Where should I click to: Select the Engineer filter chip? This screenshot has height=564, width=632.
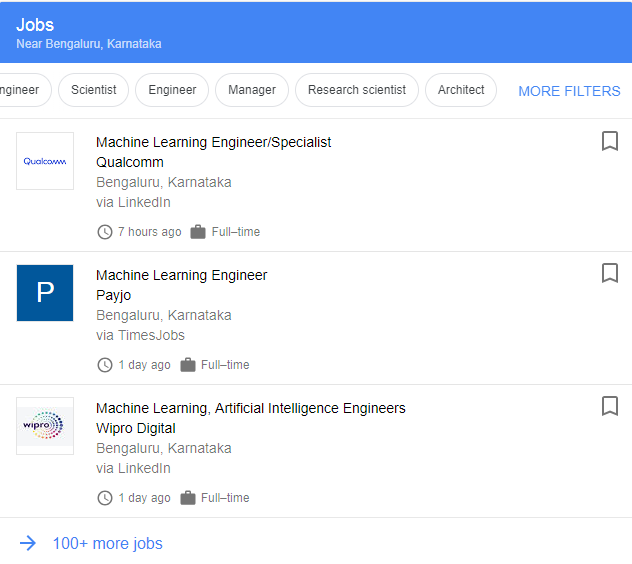(x=172, y=90)
